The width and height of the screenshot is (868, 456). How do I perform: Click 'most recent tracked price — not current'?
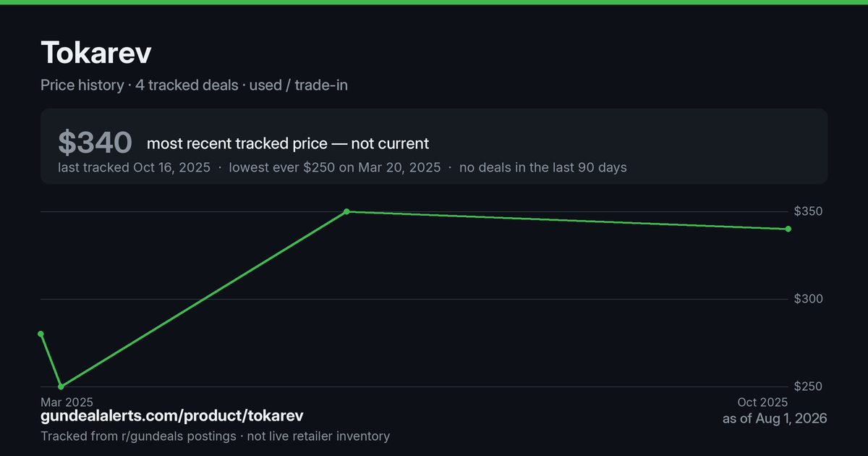(288, 143)
